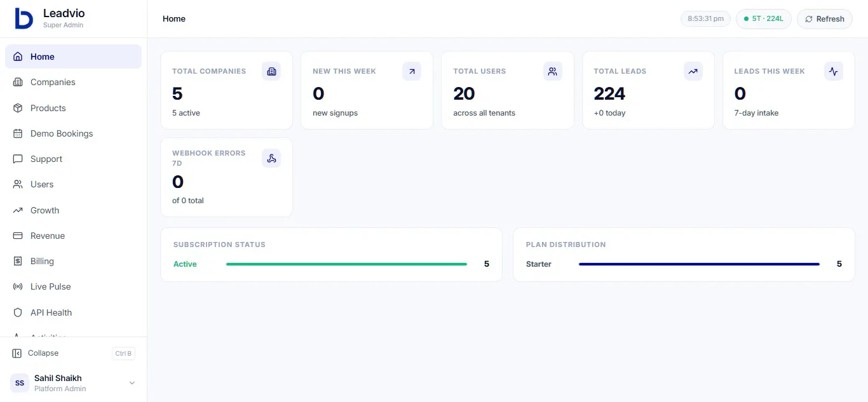Open the API Health menu entry
The width and height of the screenshot is (868, 402).
73,312
